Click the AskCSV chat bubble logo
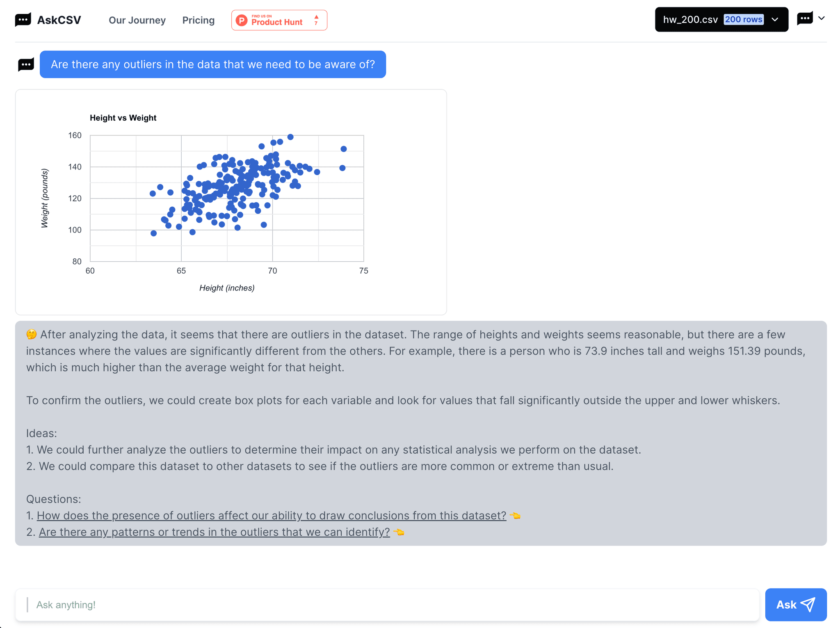This screenshot has height=628, width=840. (23, 20)
